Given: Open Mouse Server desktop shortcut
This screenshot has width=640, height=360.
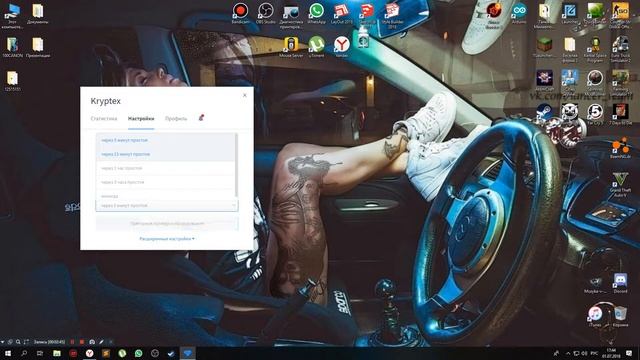Looking at the screenshot, I should [291, 47].
